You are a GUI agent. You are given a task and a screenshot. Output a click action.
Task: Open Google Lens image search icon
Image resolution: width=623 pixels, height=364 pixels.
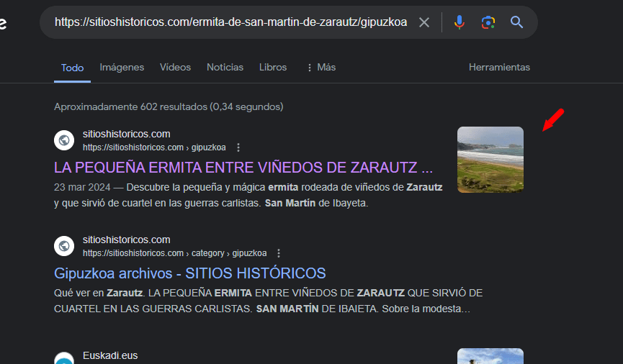pos(488,22)
